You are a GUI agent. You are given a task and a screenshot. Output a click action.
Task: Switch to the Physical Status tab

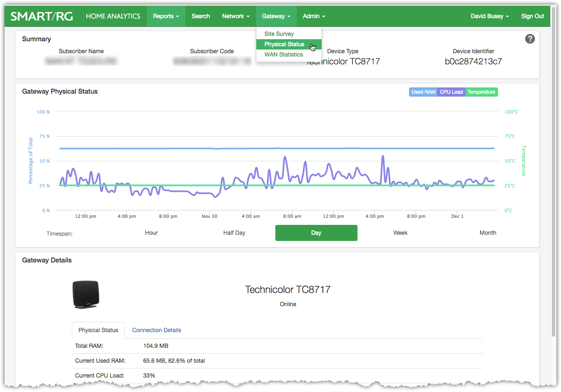[x=98, y=330]
